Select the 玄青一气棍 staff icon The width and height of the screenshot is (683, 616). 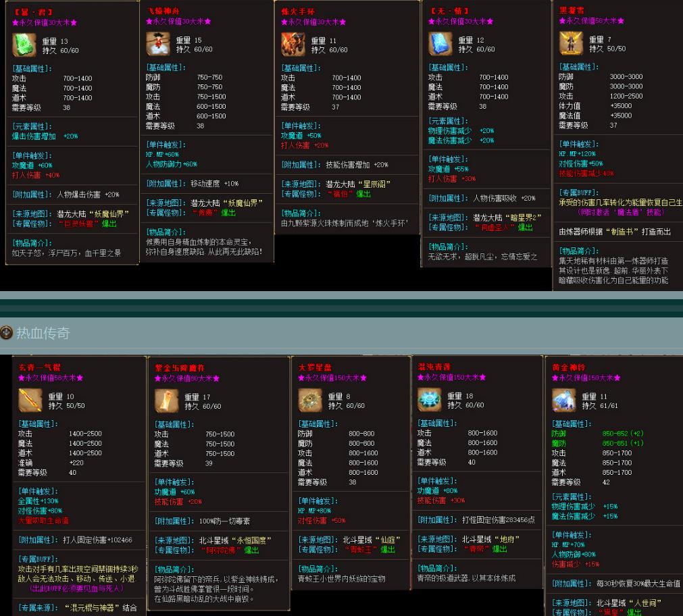click(28, 400)
